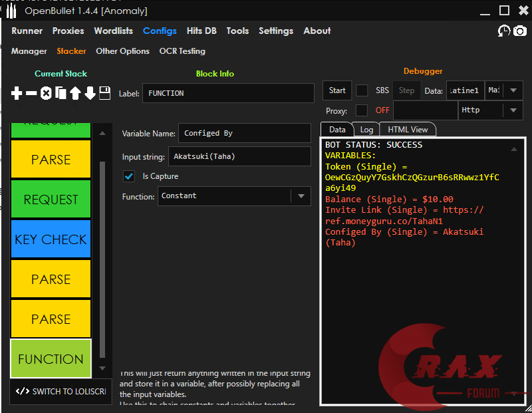Click the OpenBullet app logo icon
Screen dimensions: 532x413
(11, 11)
